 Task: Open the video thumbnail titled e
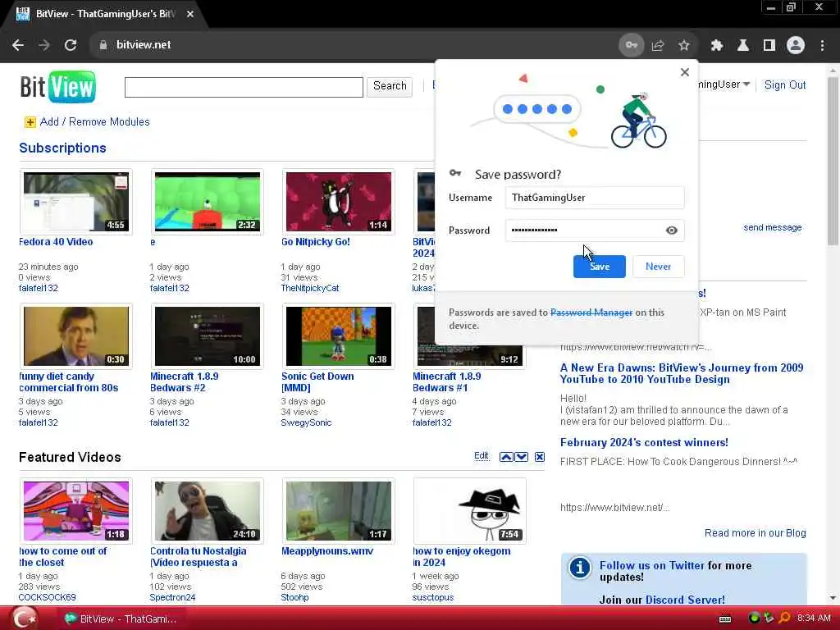(x=208, y=202)
